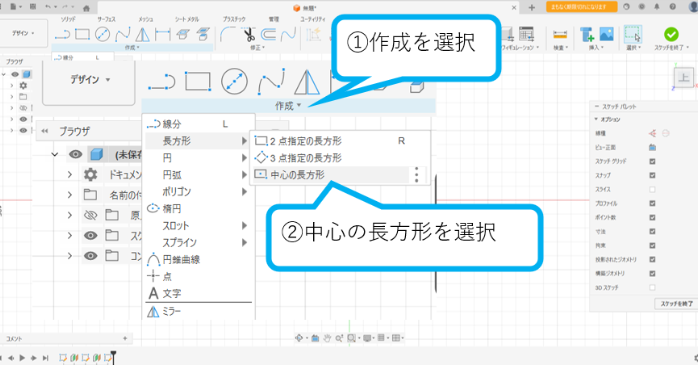The image size is (698, 365).
Task: Switch to the サーフェス tab
Action: click(106, 19)
